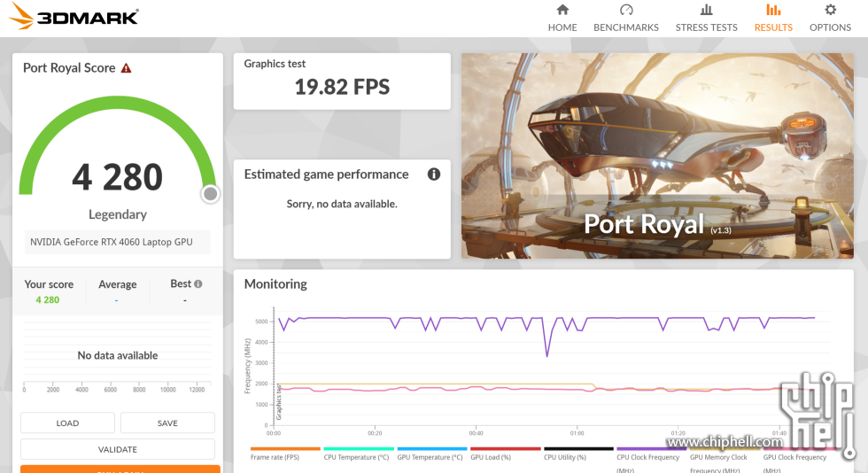This screenshot has height=473, width=868.
Task: Open the Results orange bars icon
Action: point(773,10)
